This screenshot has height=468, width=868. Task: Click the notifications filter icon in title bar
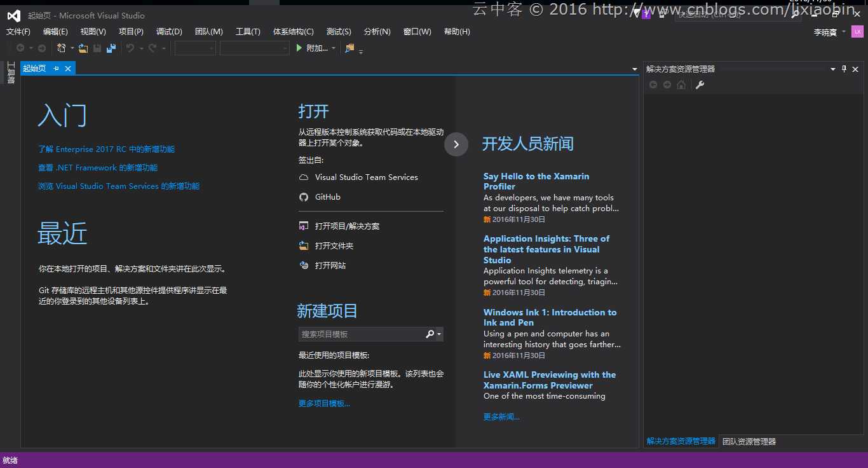click(x=636, y=13)
